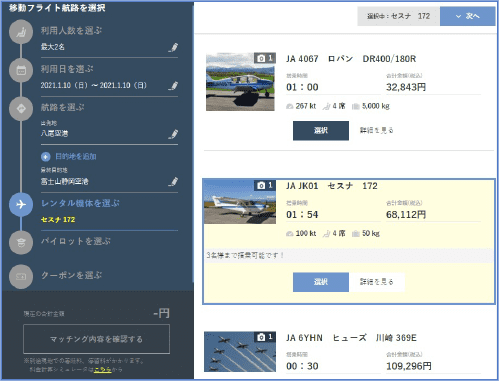Select the Robin DR400/180R with 選択 button
This screenshot has width=499, height=381.
pos(321,131)
